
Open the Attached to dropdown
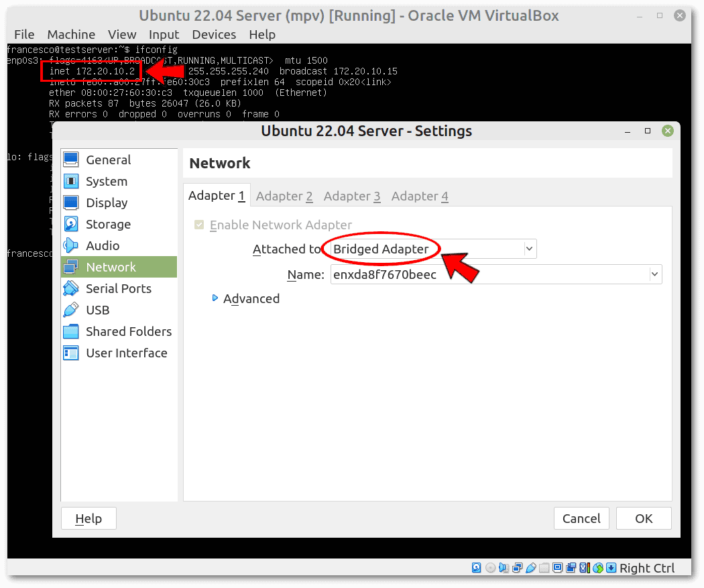coord(433,249)
